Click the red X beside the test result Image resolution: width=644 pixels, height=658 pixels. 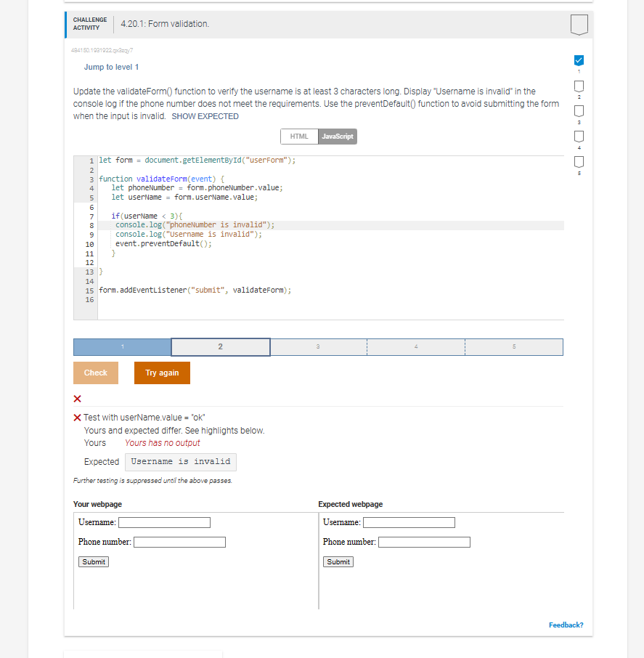[77, 417]
